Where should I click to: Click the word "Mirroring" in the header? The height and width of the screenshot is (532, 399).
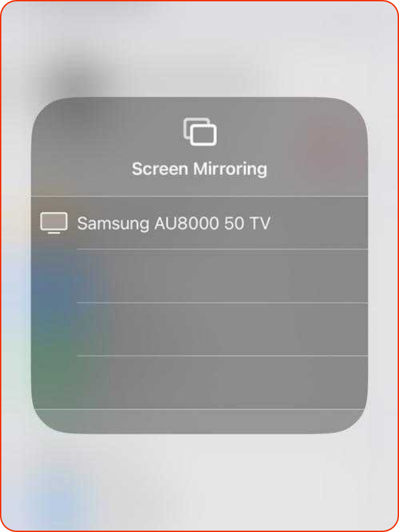click(230, 169)
